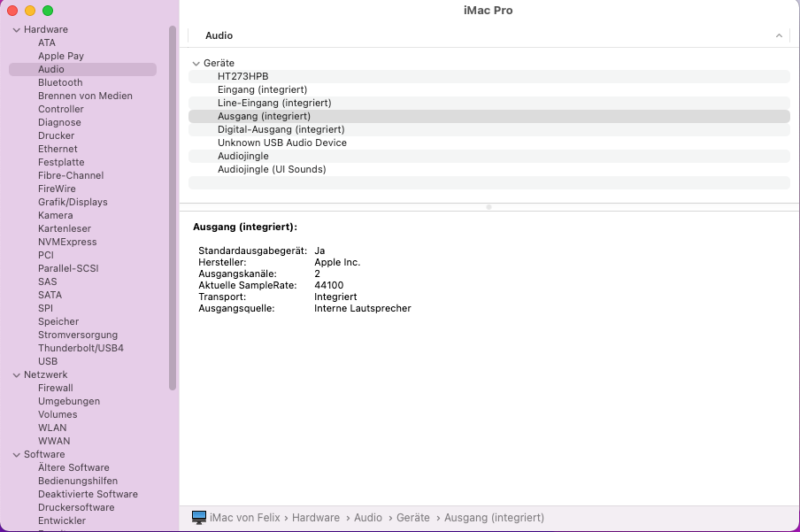Open Volumes under Netzwerk

click(x=58, y=414)
